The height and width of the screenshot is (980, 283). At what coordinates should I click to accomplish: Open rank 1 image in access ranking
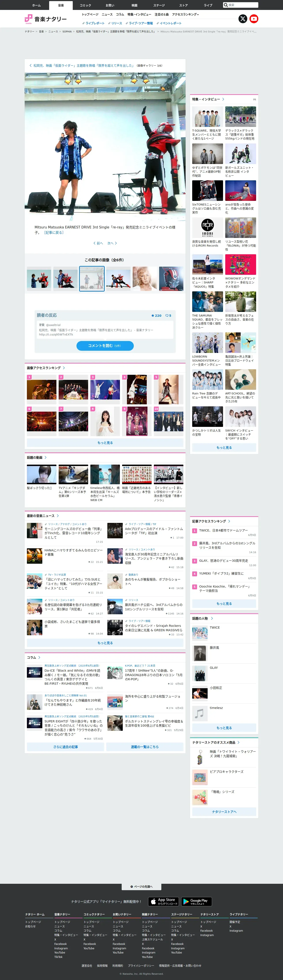tap(41, 390)
